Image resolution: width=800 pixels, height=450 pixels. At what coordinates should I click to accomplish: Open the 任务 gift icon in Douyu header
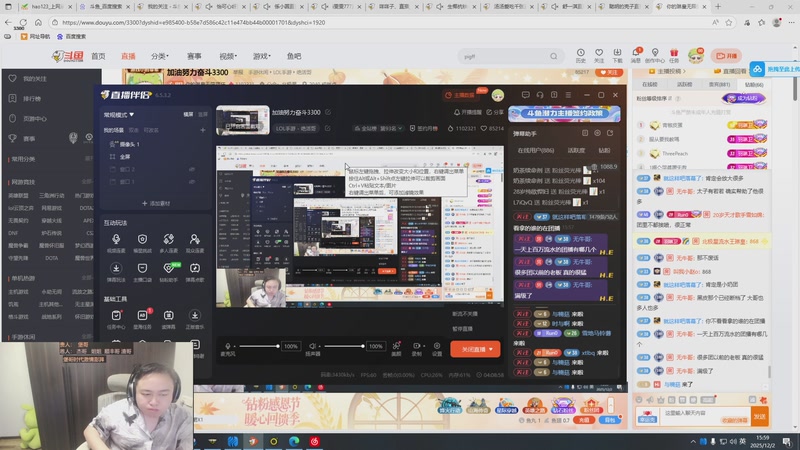coord(674,56)
